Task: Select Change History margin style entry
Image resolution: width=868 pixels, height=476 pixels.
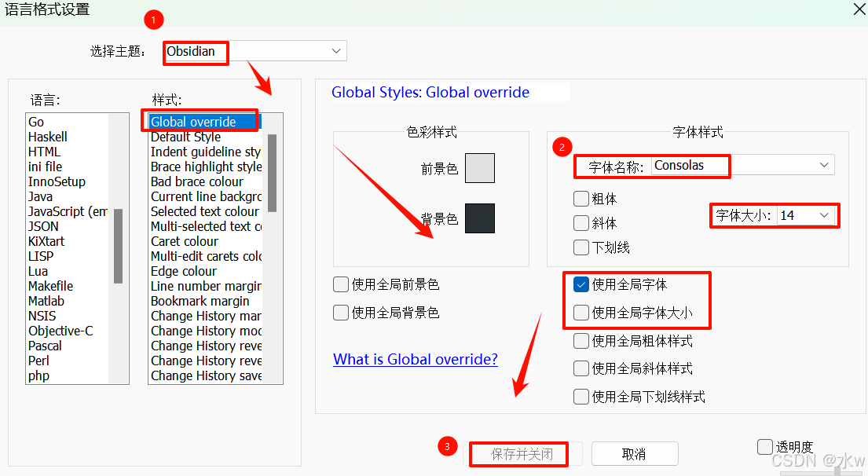Action: 205,316
